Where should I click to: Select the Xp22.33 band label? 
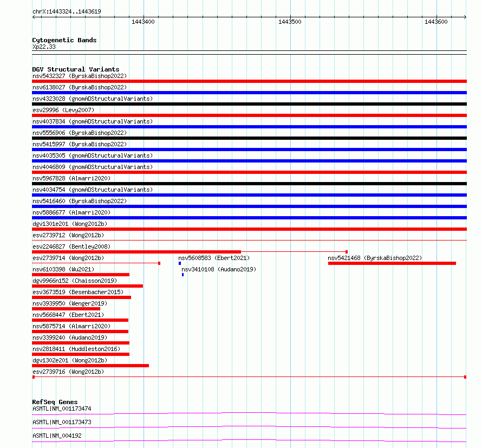click(44, 47)
